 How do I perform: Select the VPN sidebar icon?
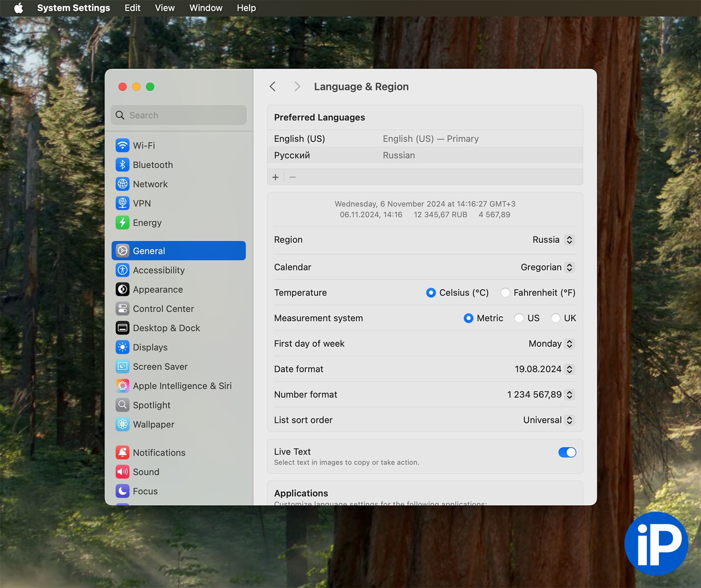tap(122, 203)
